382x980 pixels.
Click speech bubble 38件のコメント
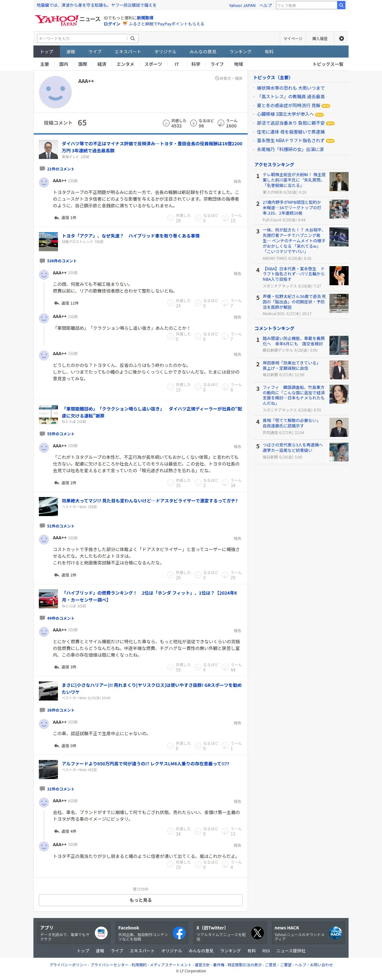pyautogui.click(x=42, y=710)
